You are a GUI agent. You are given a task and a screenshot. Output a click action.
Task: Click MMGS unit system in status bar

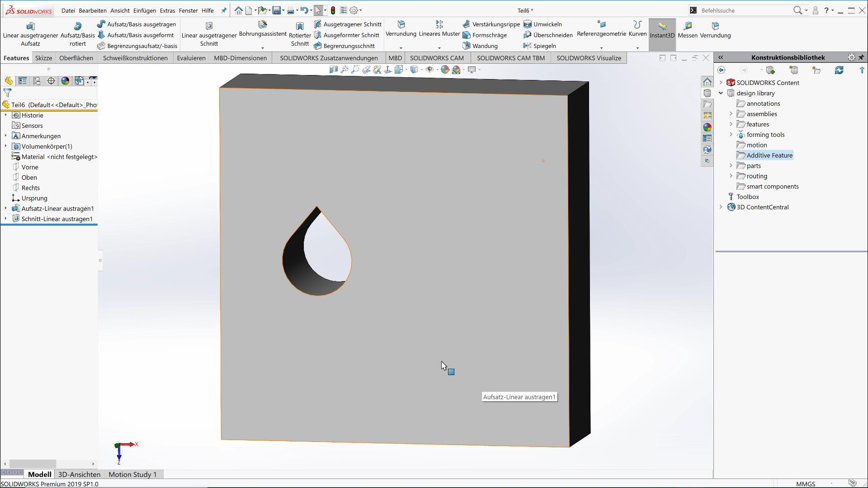(x=805, y=484)
